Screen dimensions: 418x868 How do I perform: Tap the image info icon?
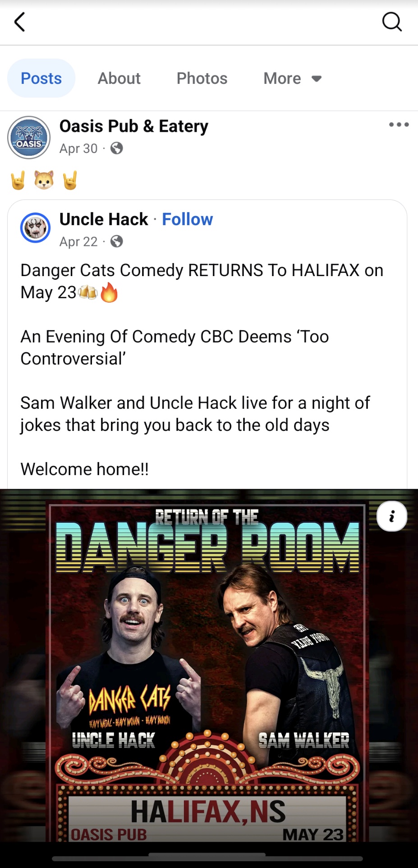point(391,516)
